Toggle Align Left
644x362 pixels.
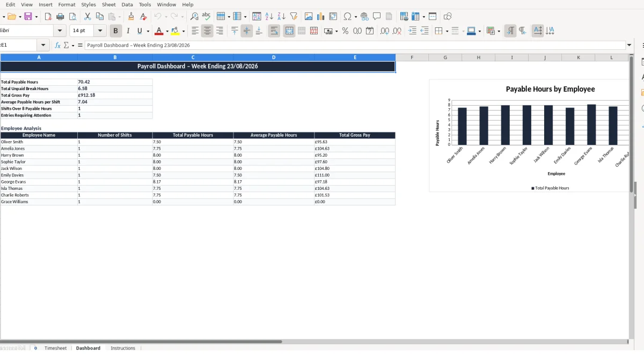[x=195, y=31]
